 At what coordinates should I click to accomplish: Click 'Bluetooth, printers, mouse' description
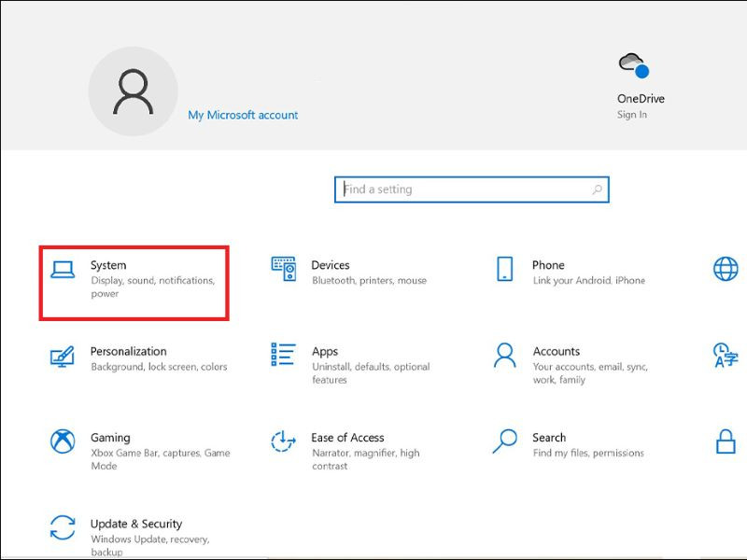tap(369, 281)
